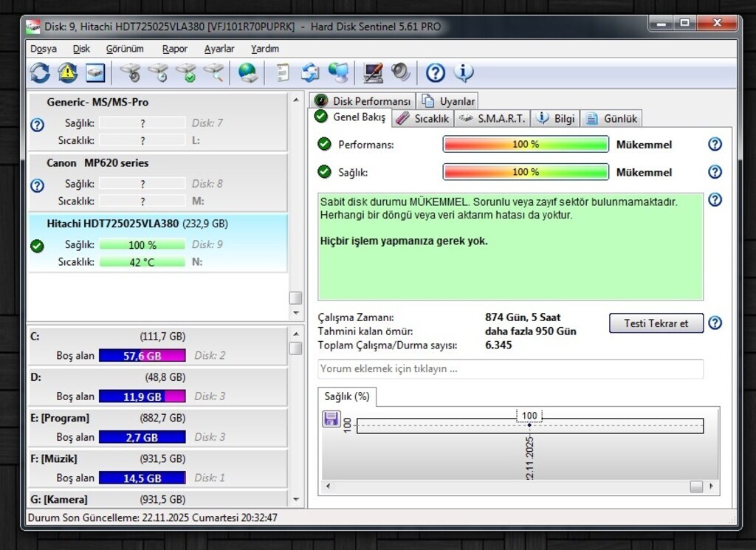Click the Yorum eklemek için tıklayın comment field
756x550 pixels.
tap(511, 368)
